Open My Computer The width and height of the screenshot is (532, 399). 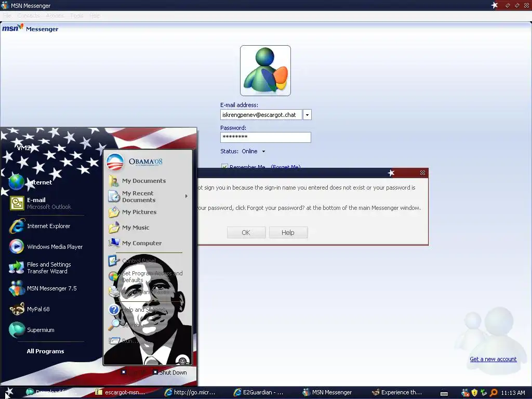pos(135,243)
